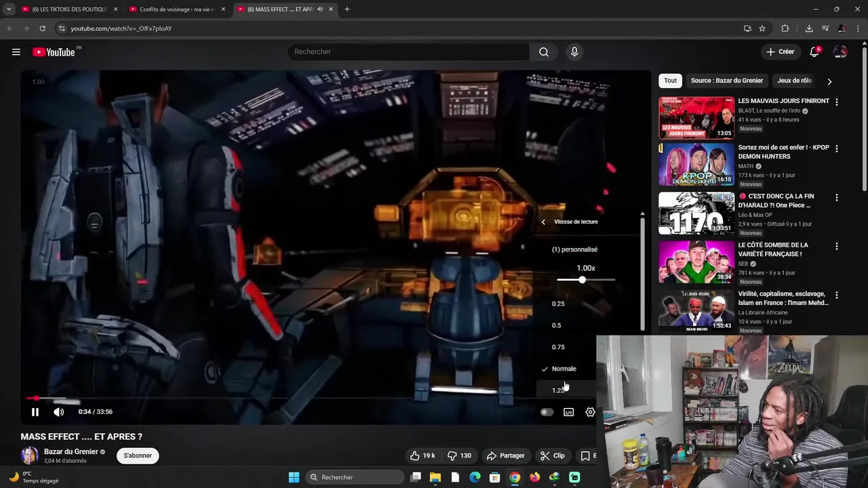Open the notifications bell
868x488 pixels.
[x=814, y=52]
